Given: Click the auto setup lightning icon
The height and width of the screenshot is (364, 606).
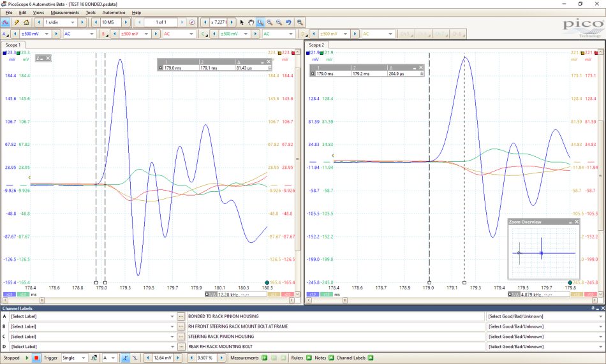Looking at the screenshot, I should [x=16, y=22].
